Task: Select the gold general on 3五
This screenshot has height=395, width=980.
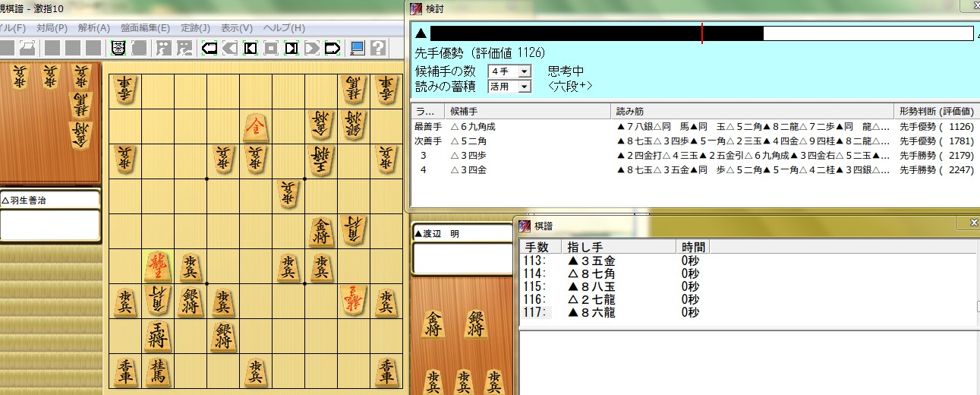Action: click(321, 232)
